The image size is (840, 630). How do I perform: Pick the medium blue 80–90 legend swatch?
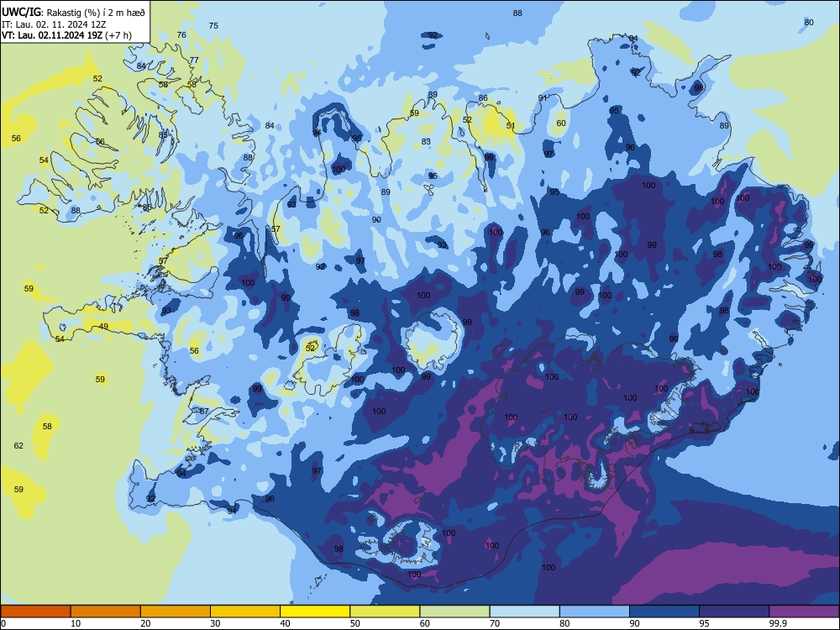point(595,612)
